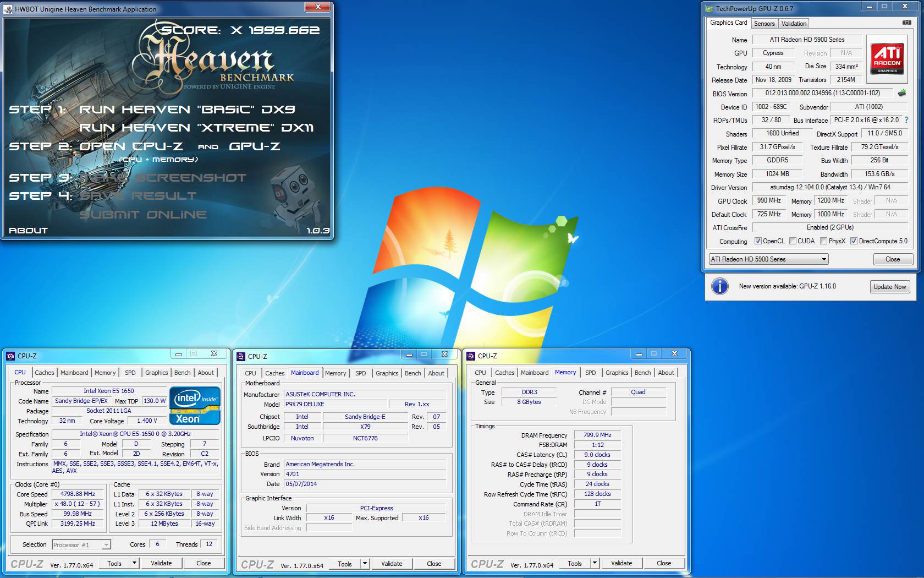
Task: Click Tools button in the middle CPU-Z window
Action: [x=345, y=564]
